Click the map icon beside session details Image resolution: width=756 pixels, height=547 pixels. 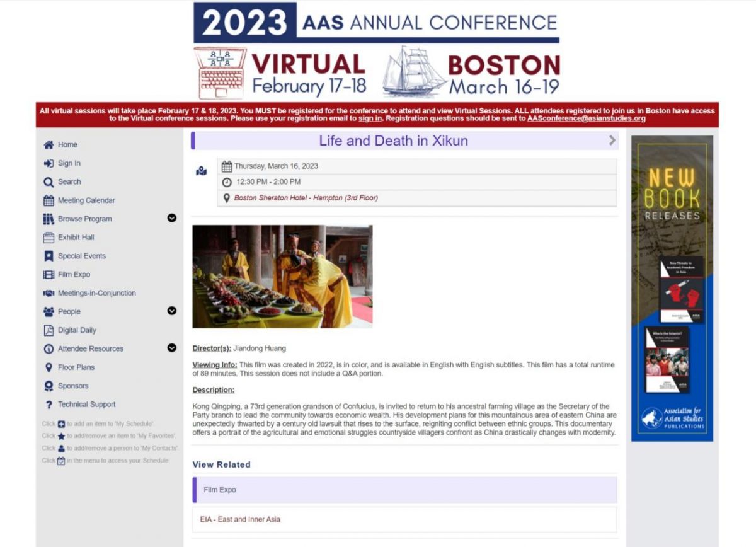202,171
